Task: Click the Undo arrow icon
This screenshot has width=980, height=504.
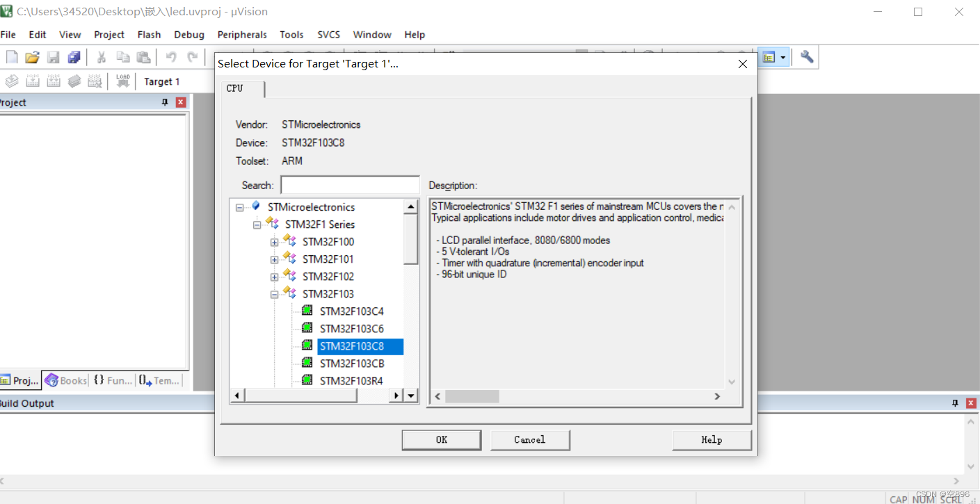Action: pos(171,57)
